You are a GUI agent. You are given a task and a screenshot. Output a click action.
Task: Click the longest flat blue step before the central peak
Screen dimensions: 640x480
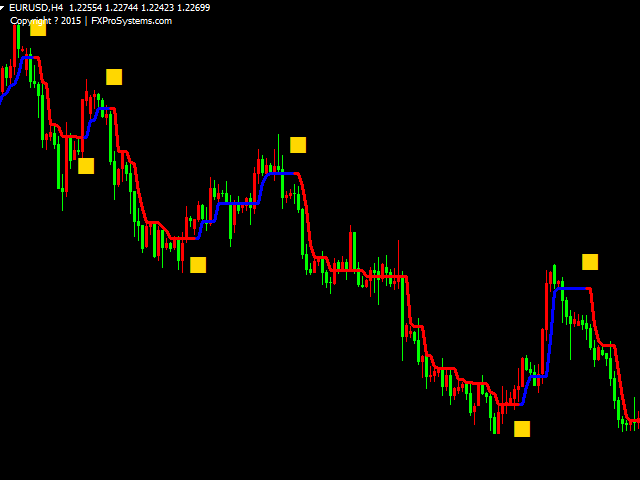[238, 203]
